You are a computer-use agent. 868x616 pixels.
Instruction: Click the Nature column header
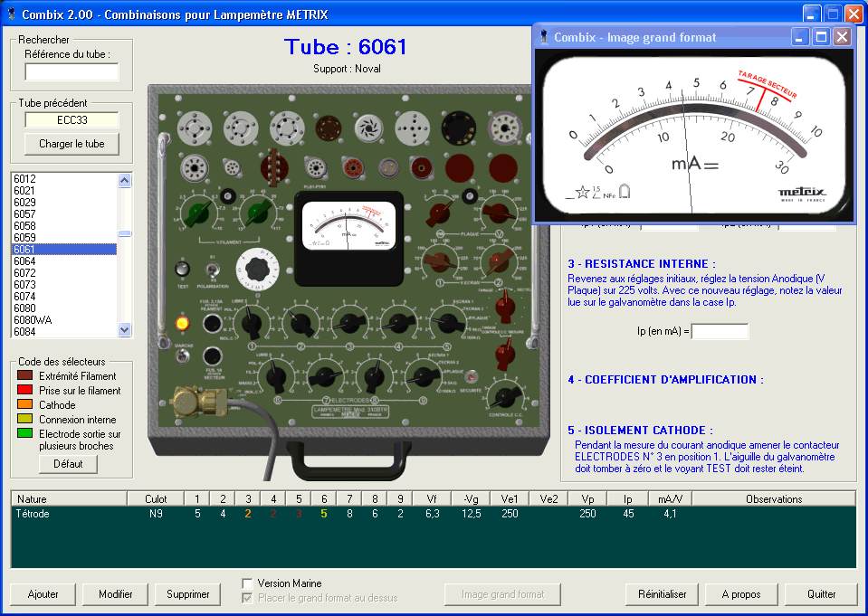coord(69,499)
